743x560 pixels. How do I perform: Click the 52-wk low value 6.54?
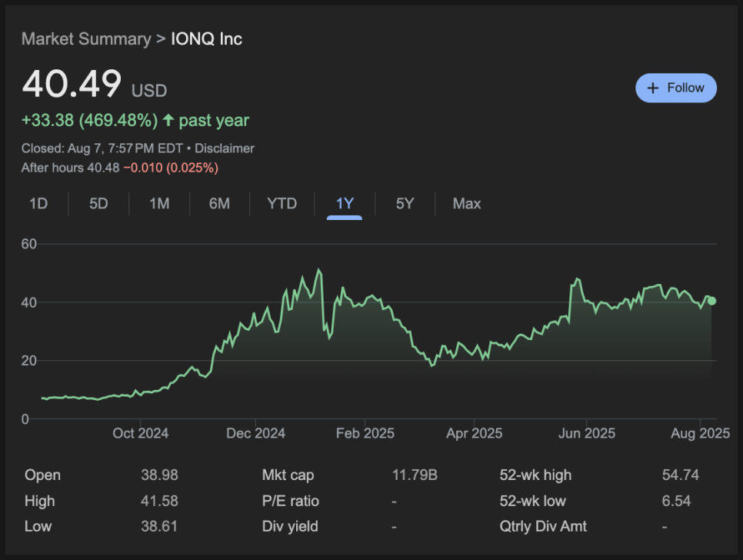676,501
